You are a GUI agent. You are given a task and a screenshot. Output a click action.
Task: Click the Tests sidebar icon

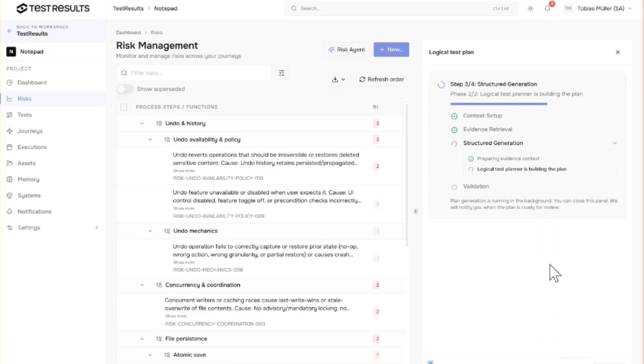[x=9, y=115]
